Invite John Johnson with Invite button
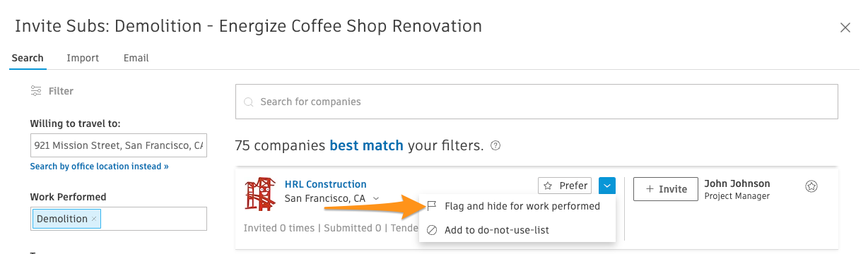 [665, 189]
